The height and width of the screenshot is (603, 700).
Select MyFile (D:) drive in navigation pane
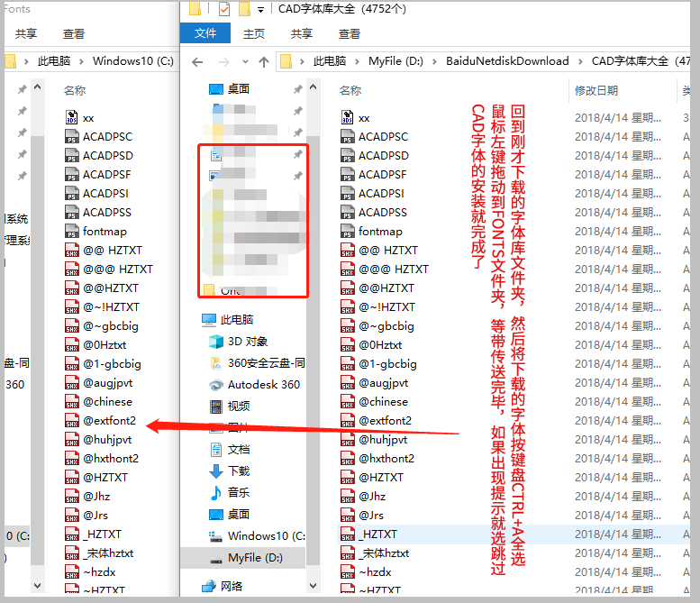click(255, 557)
